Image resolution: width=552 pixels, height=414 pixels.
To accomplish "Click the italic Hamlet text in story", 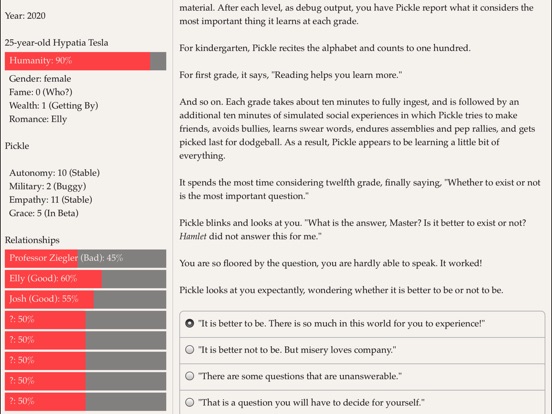I will point(193,236).
